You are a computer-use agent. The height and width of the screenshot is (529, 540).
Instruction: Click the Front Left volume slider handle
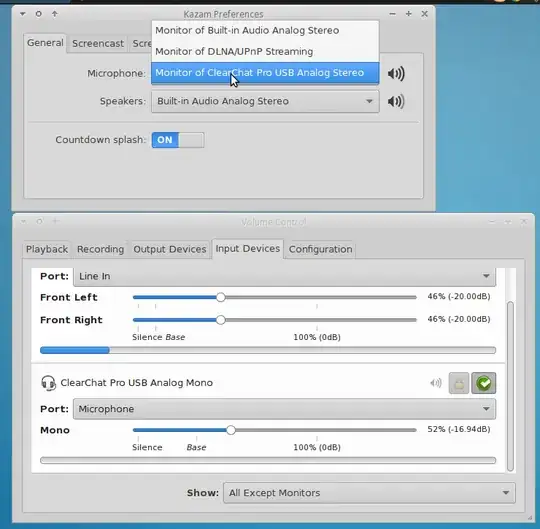point(221,297)
